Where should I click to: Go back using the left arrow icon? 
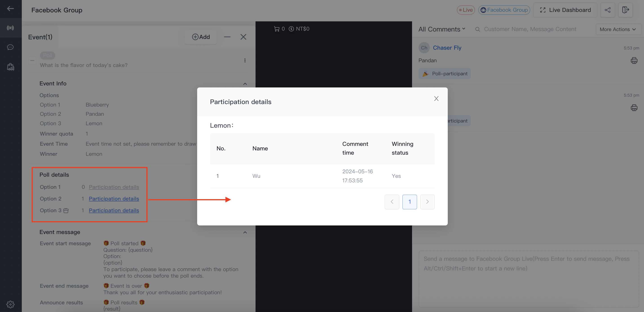(x=10, y=9)
